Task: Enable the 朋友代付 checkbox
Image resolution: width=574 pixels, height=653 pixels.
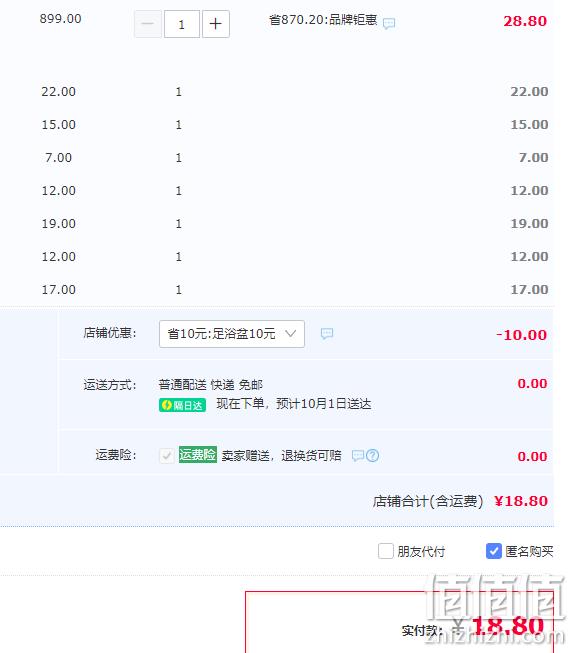Action: click(386, 551)
